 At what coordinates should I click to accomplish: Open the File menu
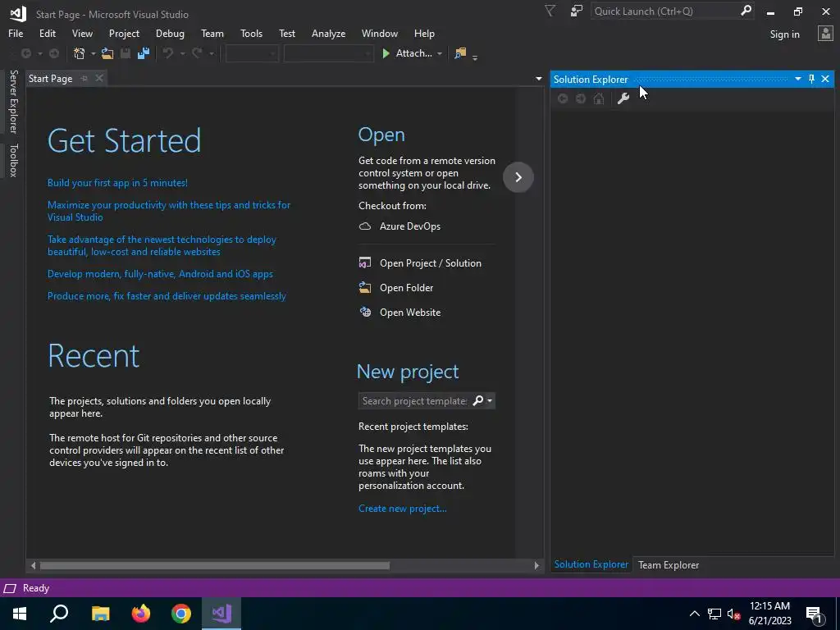pyautogui.click(x=16, y=33)
